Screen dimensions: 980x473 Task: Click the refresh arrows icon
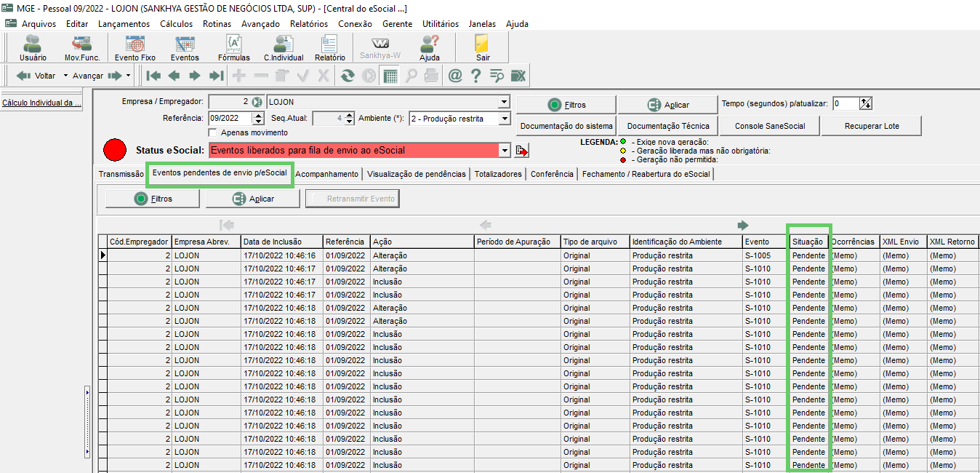tap(348, 75)
